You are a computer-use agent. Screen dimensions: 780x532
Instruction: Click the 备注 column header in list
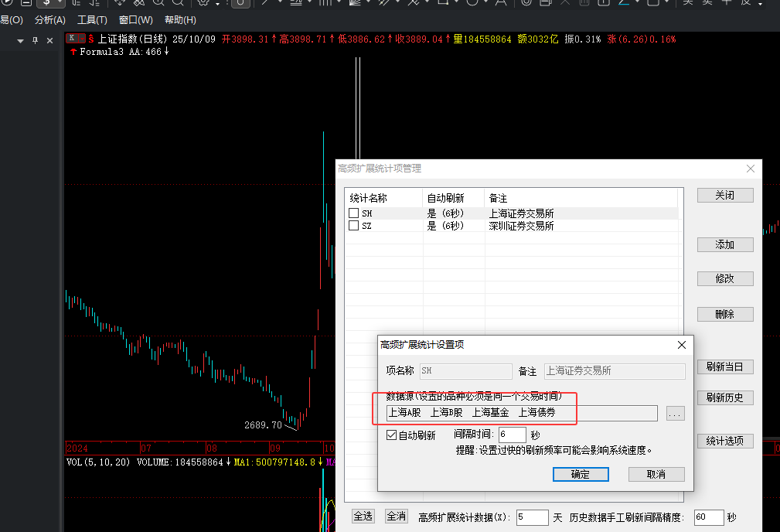(581, 198)
